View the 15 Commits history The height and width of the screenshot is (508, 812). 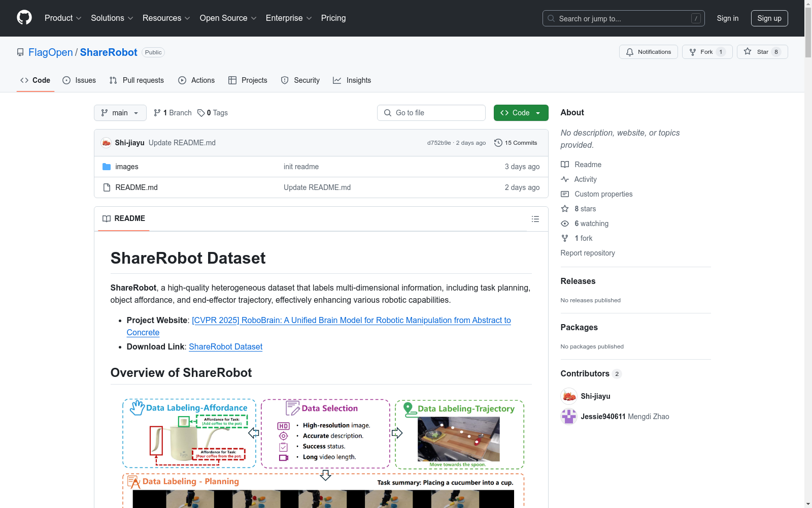(x=516, y=143)
